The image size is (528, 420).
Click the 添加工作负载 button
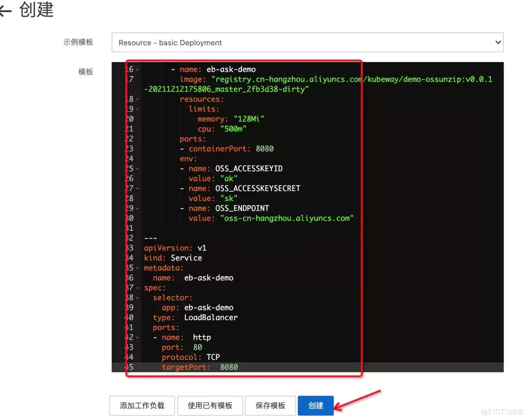(142, 405)
